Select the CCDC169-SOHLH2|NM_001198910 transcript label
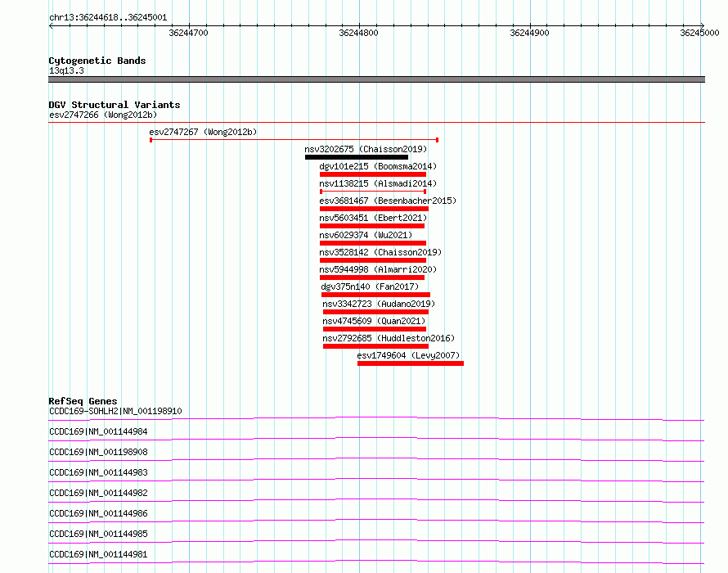The height and width of the screenshot is (573, 728). (115, 411)
